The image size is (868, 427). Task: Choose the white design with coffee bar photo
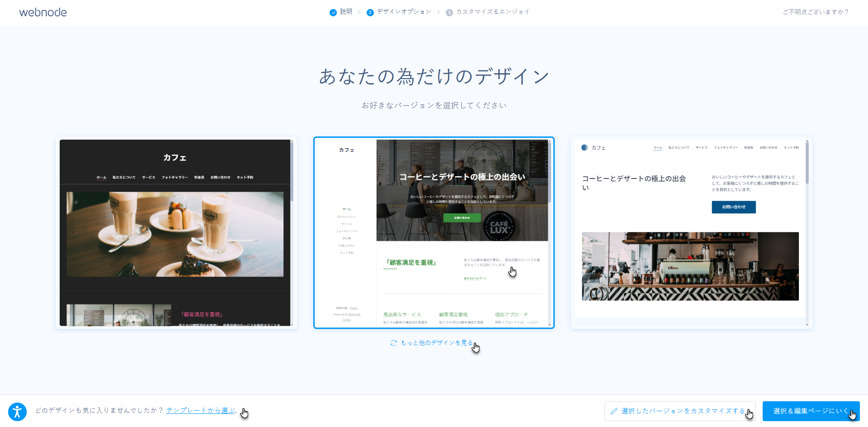(692, 233)
